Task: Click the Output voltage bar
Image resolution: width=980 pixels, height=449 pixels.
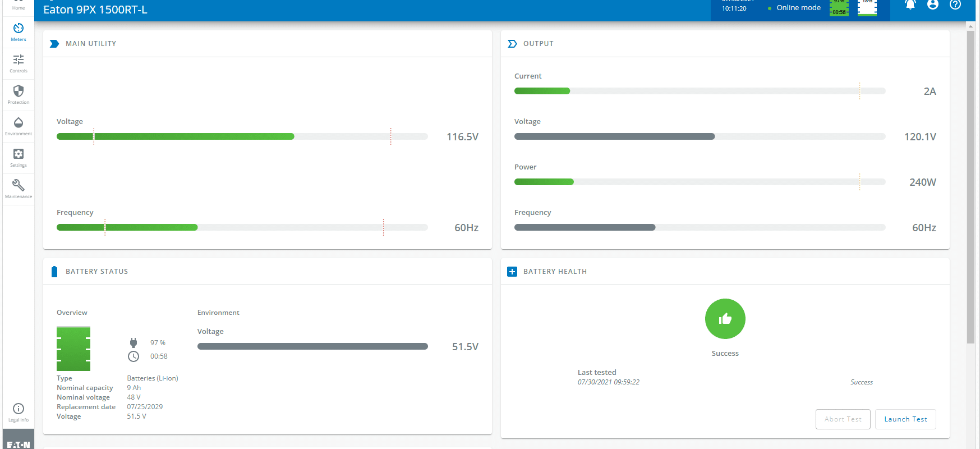Action: (700, 136)
